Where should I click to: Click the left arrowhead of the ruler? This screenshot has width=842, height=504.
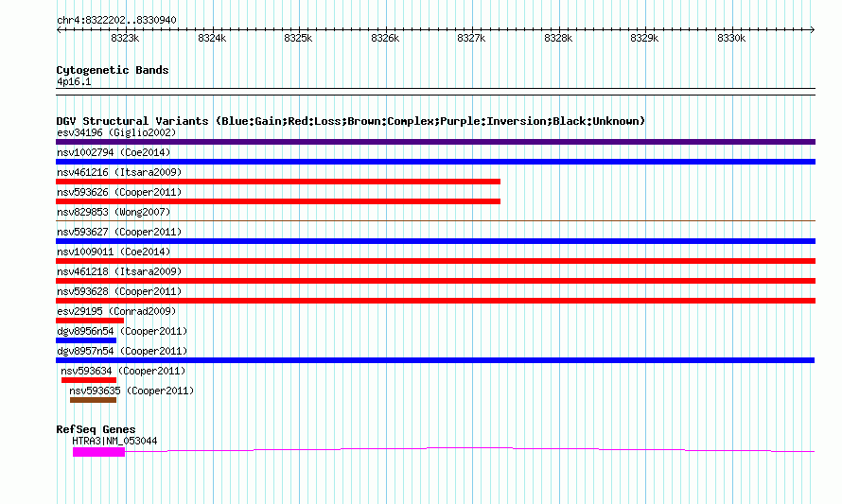(x=59, y=30)
